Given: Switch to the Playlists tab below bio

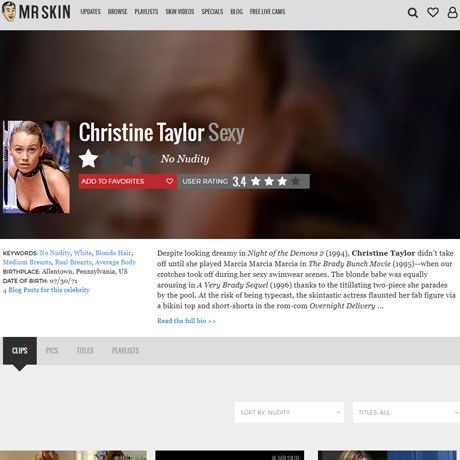Looking at the screenshot, I should (x=125, y=351).
